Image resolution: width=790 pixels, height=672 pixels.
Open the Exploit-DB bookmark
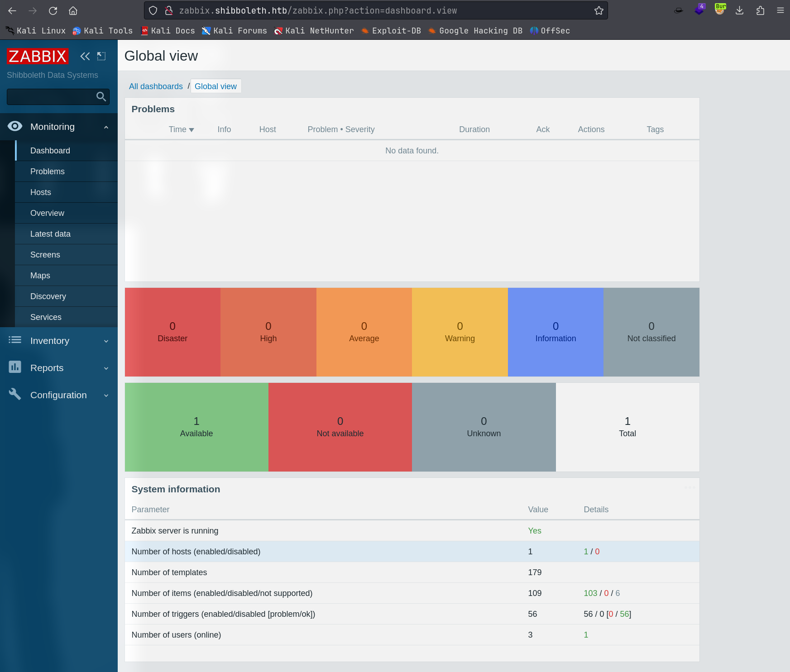pos(391,30)
